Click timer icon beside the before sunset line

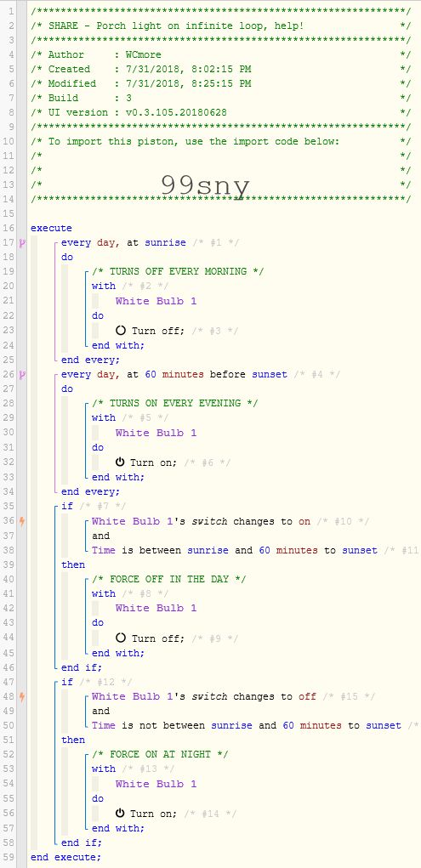click(x=22, y=375)
